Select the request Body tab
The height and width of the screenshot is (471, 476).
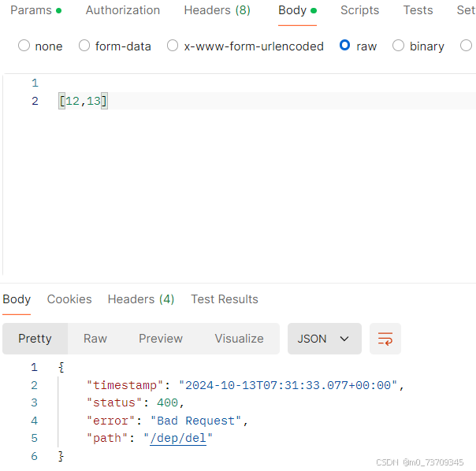tap(297, 10)
